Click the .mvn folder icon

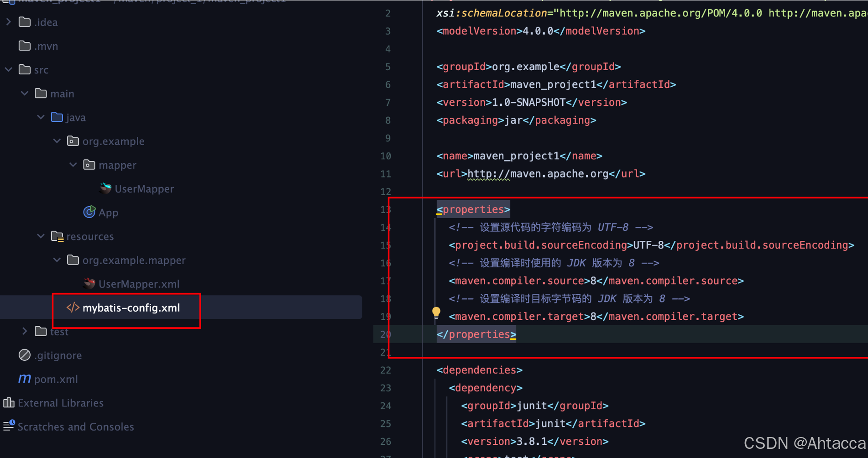coord(25,46)
